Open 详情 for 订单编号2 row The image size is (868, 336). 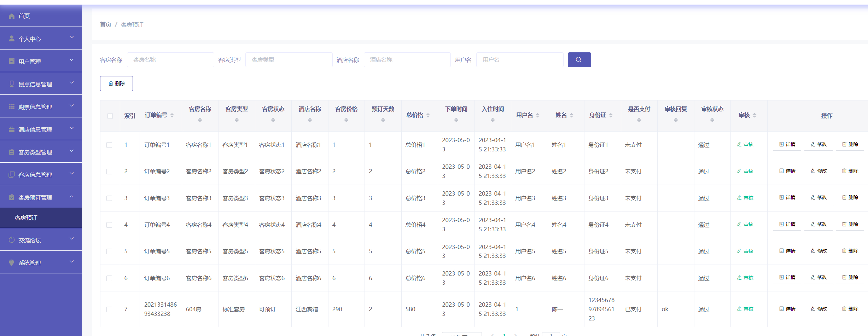[x=787, y=171]
